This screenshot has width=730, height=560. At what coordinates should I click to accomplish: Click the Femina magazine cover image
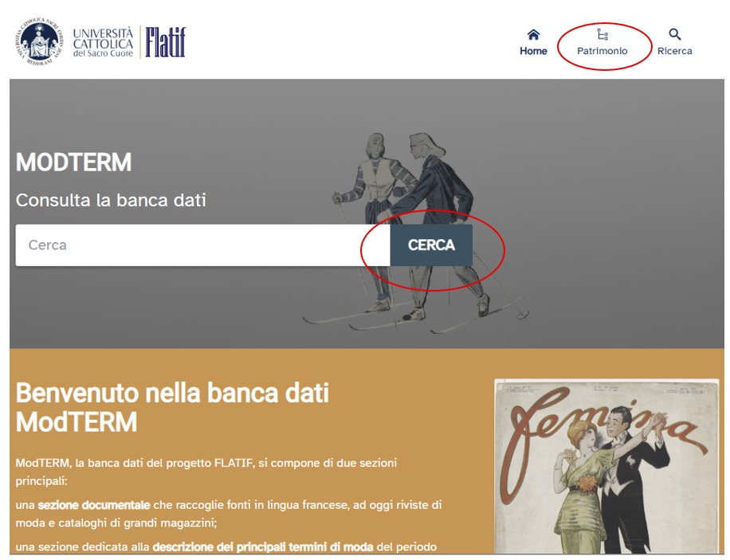point(606,467)
